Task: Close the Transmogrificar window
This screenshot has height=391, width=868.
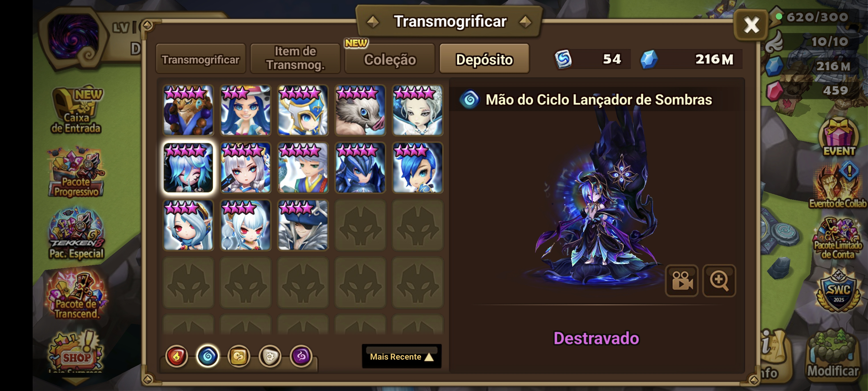Action: pyautogui.click(x=751, y=25)
